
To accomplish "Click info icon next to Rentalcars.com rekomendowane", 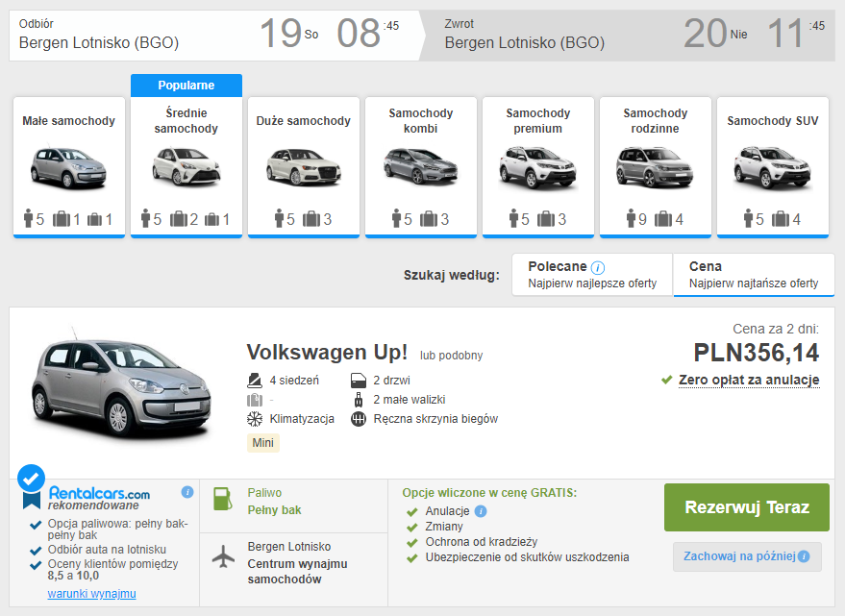I will pos(187,492).
